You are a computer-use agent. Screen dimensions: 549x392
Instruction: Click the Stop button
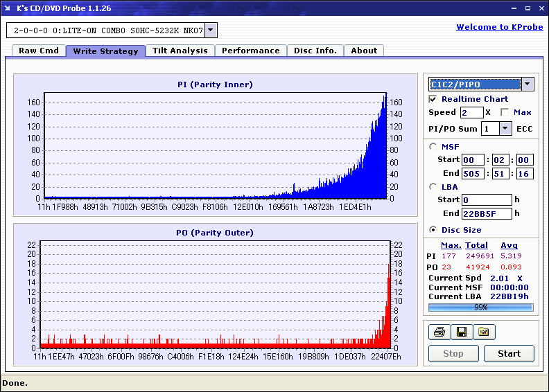(453, 353)
